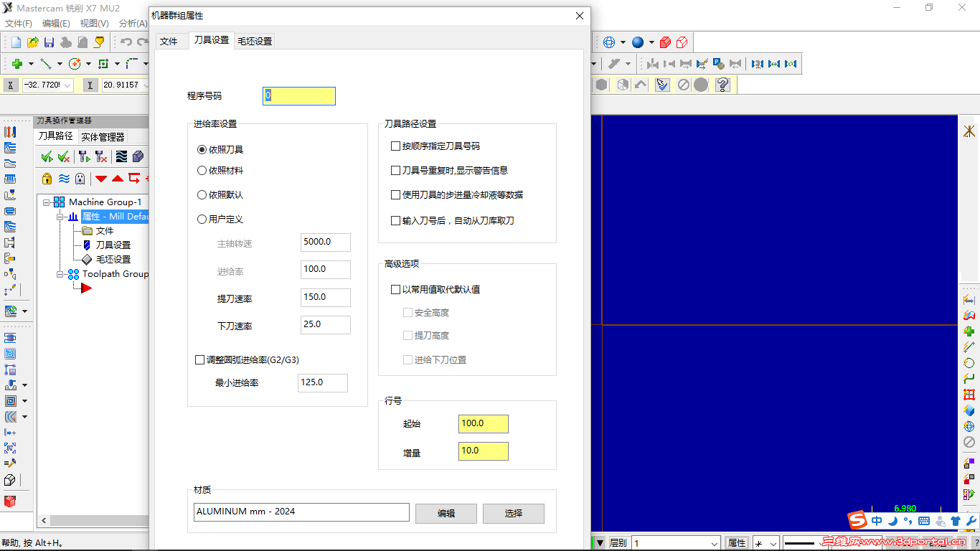This screenshot has width=980, height=551.
Task: Click the toggle toolpath display waves icon
Action: pos(121,156)
